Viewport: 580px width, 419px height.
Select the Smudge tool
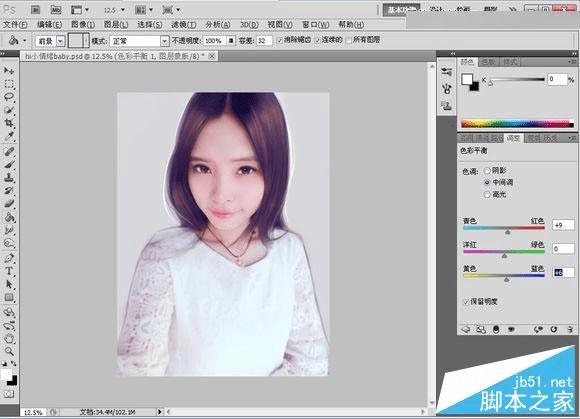coord(9,230)
